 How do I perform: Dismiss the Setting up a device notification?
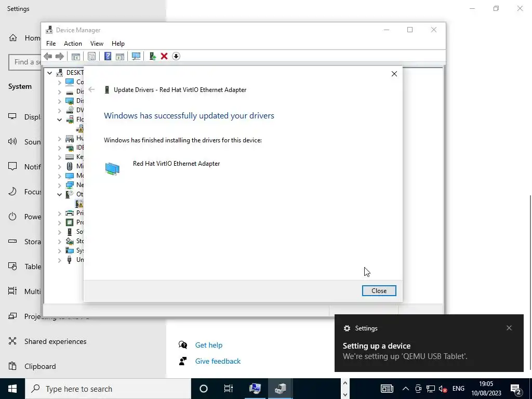(x=509, y=328)
